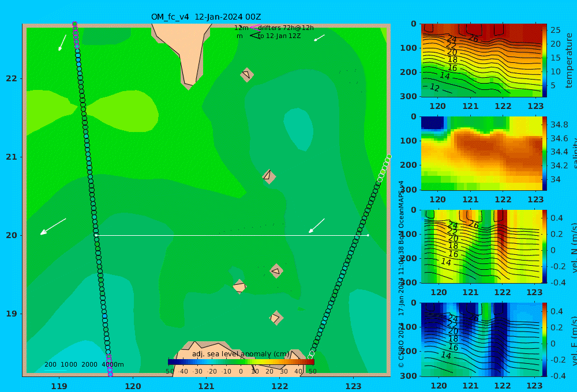Image resolution: width=577 pixels, height=392 pixels.
Task: Click the 'adj. sea level anomaly (cm)' label
Action: (241, 354)
